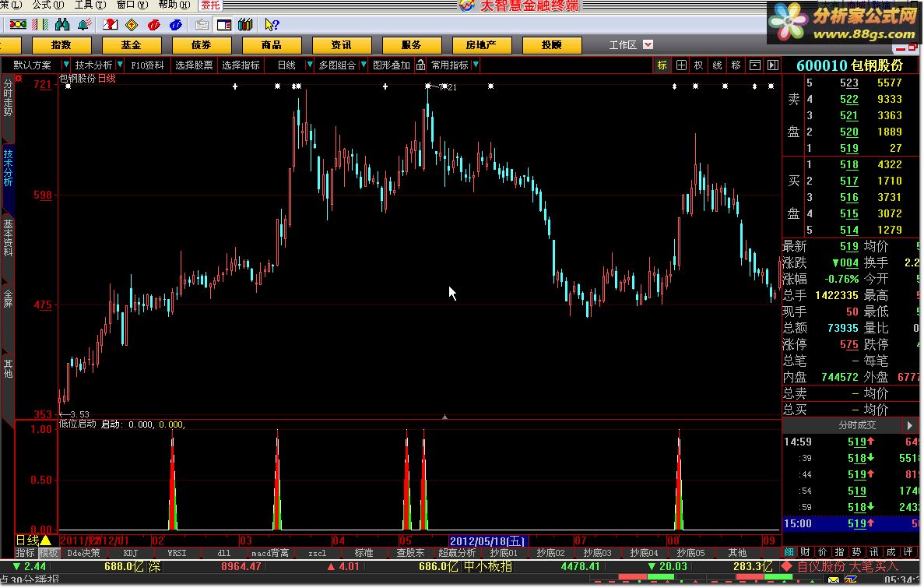Click the right arrow next to 分时成交

click(909, 424)
